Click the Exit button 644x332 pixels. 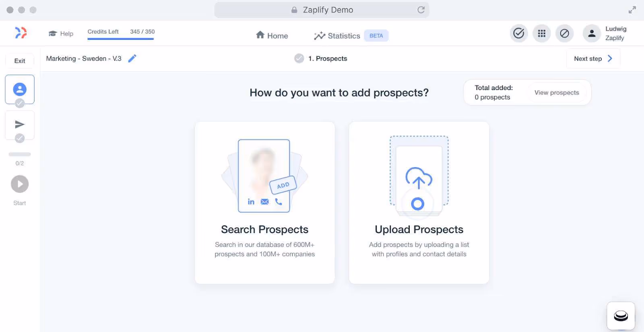tap(20, 61)
